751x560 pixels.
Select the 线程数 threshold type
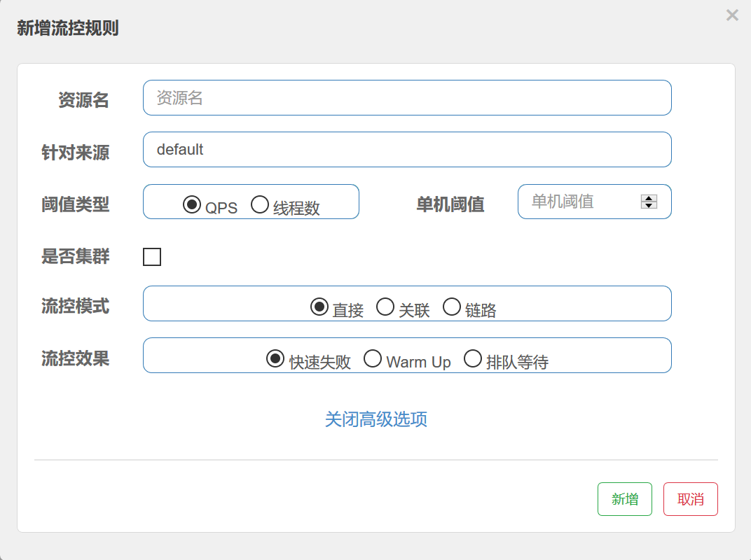(260, 202)
